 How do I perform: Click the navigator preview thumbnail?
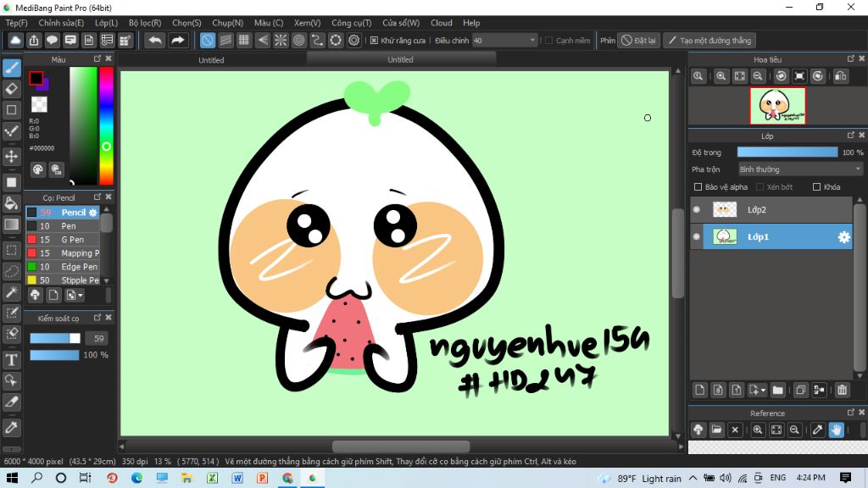coord(777,106)
